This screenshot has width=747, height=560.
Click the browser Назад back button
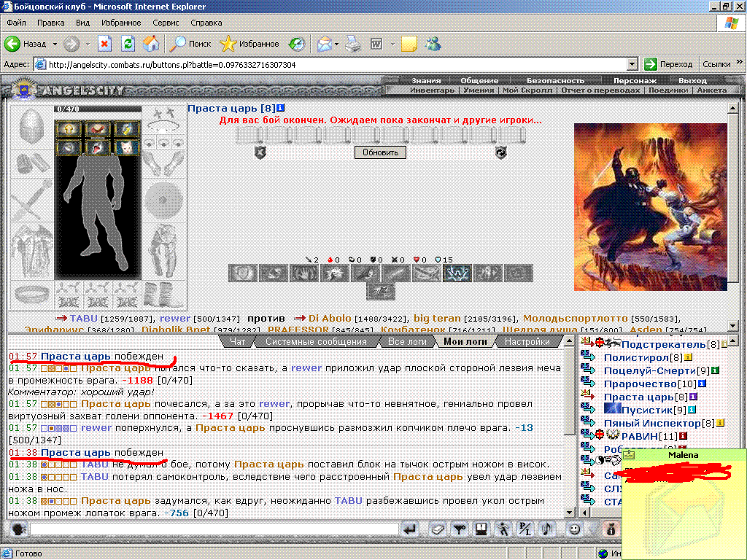(x=26, y=44)
